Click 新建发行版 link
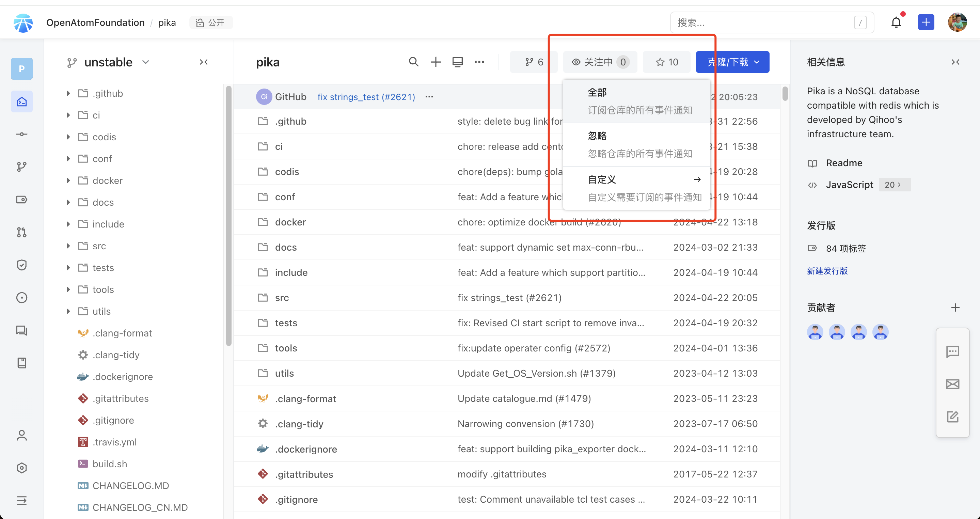Viewport: 980px width, 519px height. click(827, 271)
